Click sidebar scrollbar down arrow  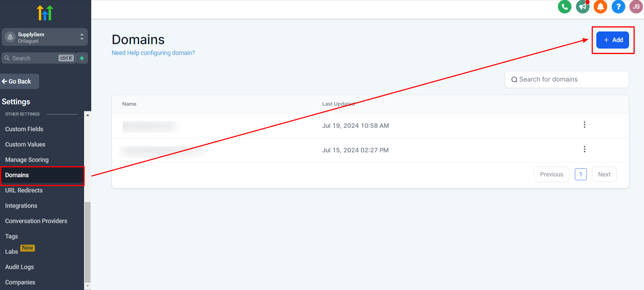87,286
